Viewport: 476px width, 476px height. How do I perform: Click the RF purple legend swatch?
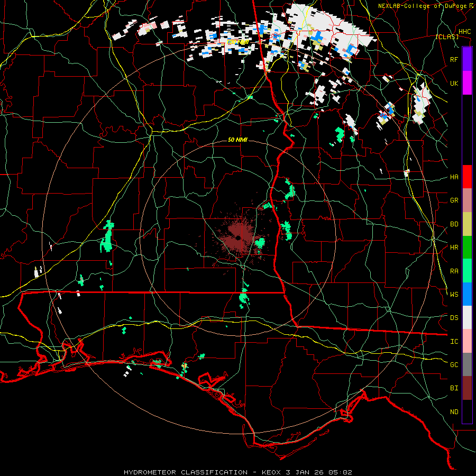point(467,59)
